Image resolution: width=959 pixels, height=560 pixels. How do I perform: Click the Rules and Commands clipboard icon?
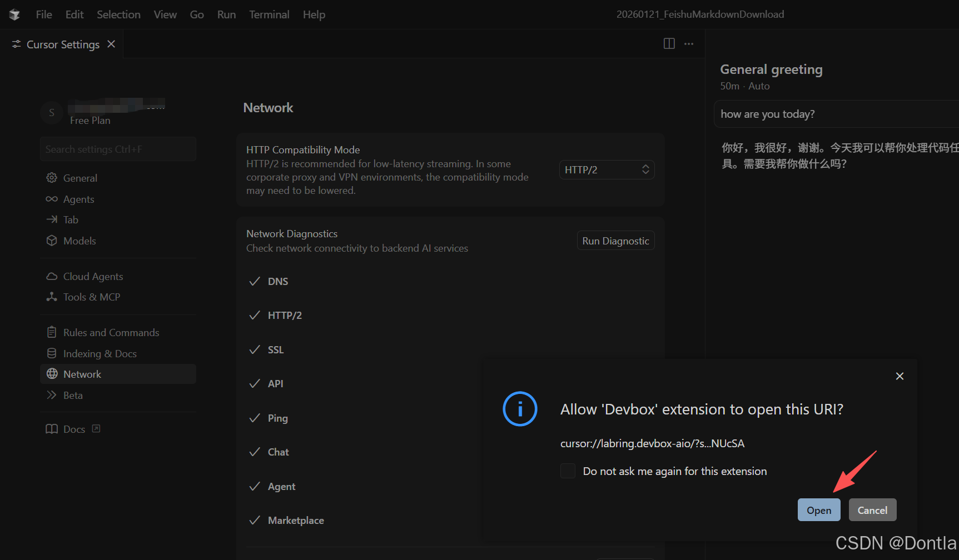(x=52, y=332)
